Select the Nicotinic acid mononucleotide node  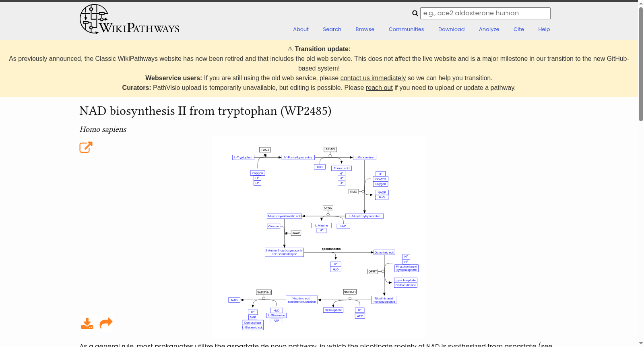pos(384,300)
